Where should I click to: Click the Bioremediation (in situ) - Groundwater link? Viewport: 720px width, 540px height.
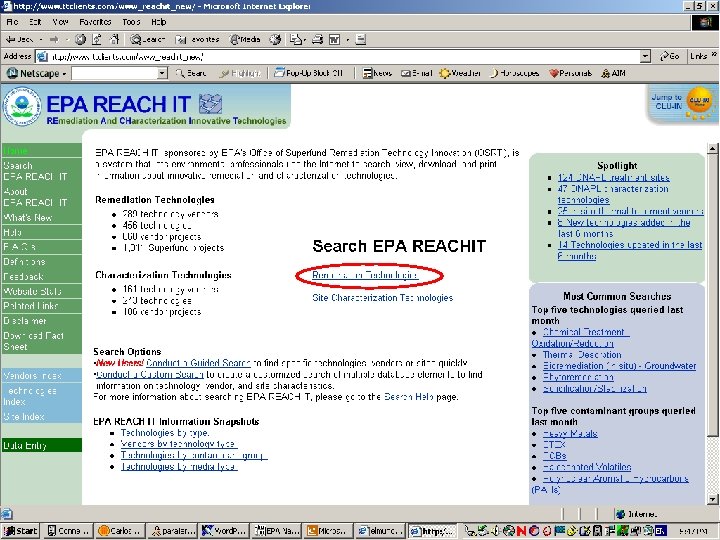(x=619, y=366)
